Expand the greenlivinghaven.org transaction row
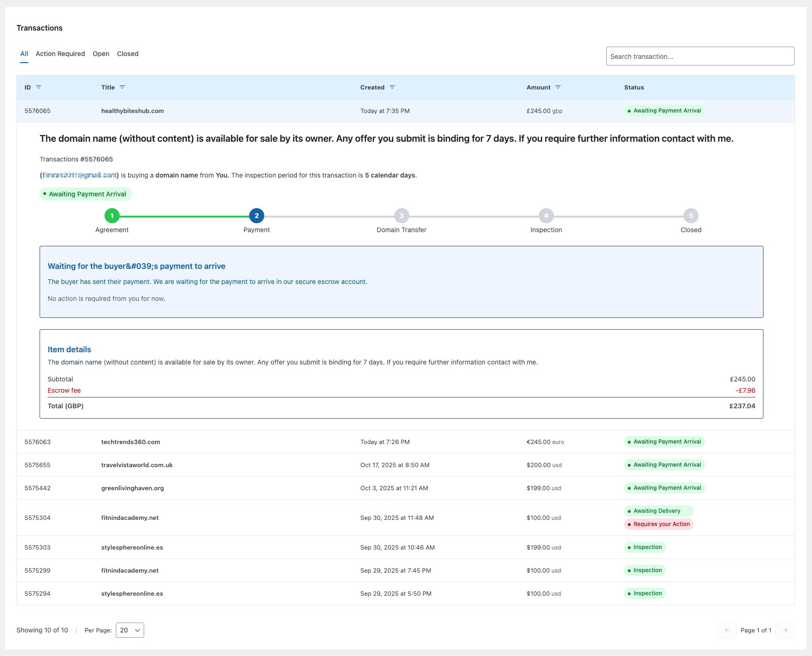 tap(132, 488)
